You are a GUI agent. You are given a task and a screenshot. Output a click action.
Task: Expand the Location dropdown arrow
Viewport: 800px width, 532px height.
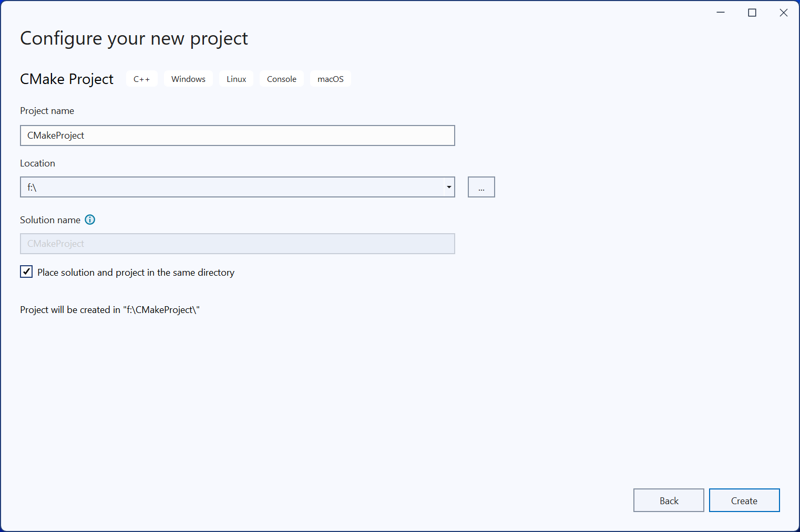click(449, 187)
